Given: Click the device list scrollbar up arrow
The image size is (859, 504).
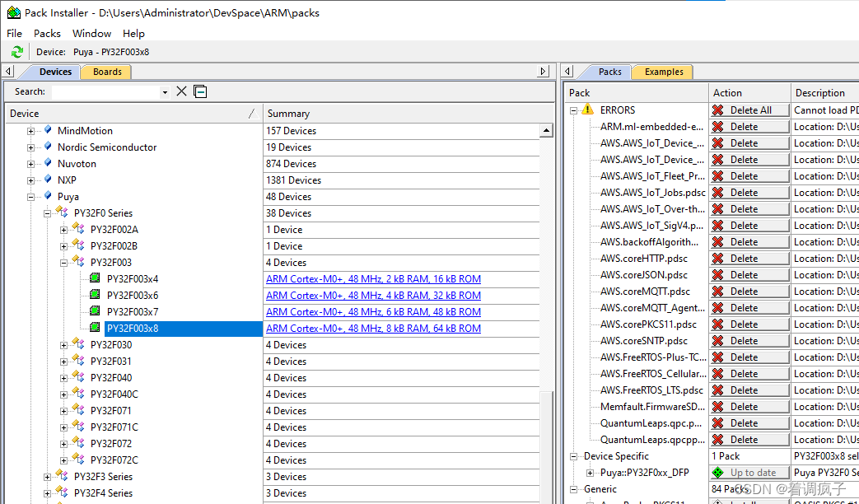Looking at the screenshot, I should pyautogui.click(x=546, y=130).
